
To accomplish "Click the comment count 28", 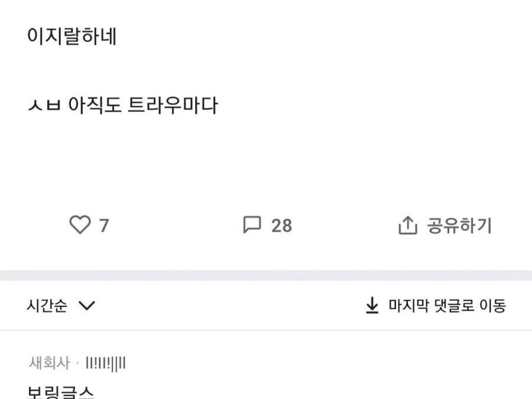I will click(281, 226).
